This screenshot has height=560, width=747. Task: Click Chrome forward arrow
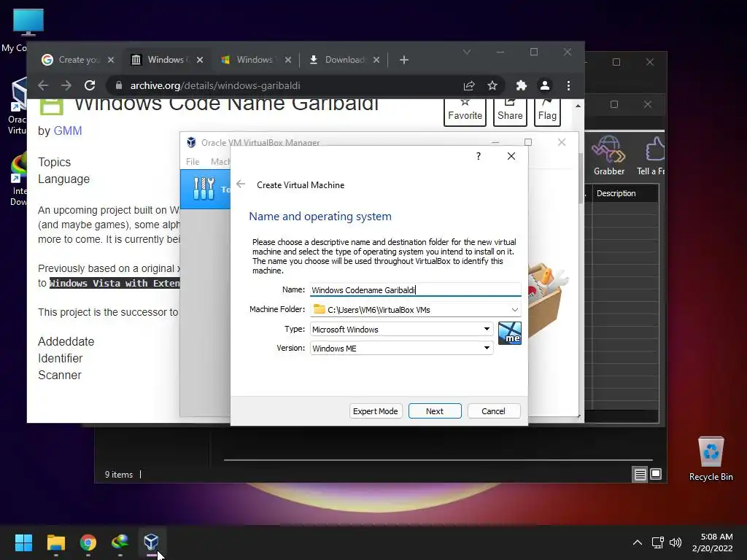pyautogui.click(x=66, y=86)
